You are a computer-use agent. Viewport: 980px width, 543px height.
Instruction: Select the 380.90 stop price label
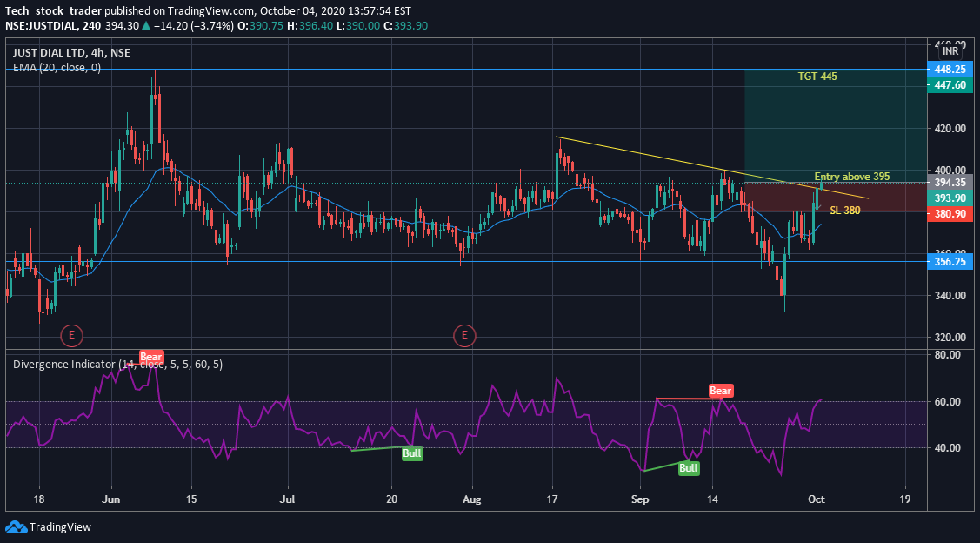[950, 214]
